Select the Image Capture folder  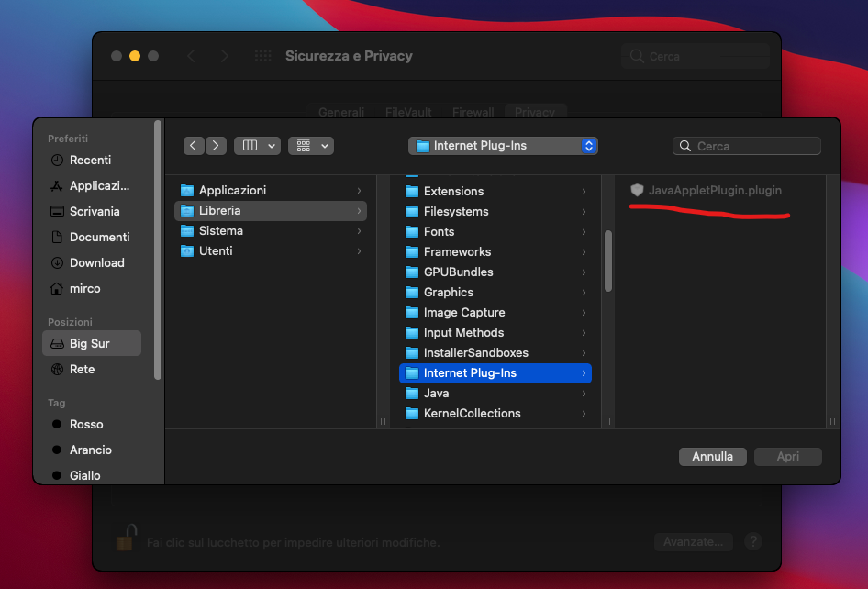pyautogui.click(x=495, y=312)
